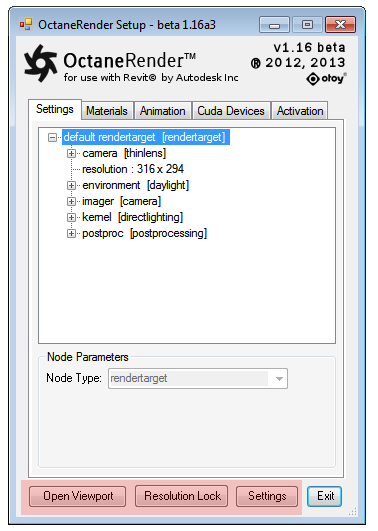
Task: Open the Animation tab
Action: pyautogui.click(x=163, y=111)
